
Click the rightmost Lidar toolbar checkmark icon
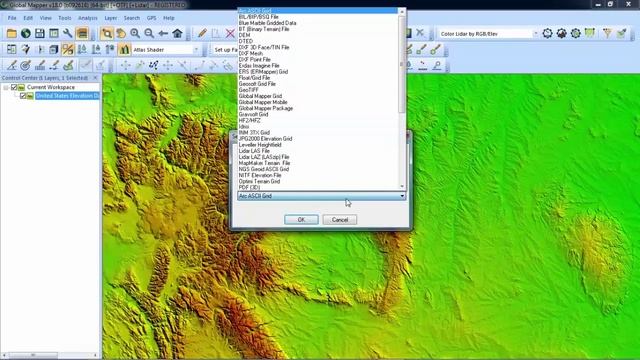pos(621,33)
